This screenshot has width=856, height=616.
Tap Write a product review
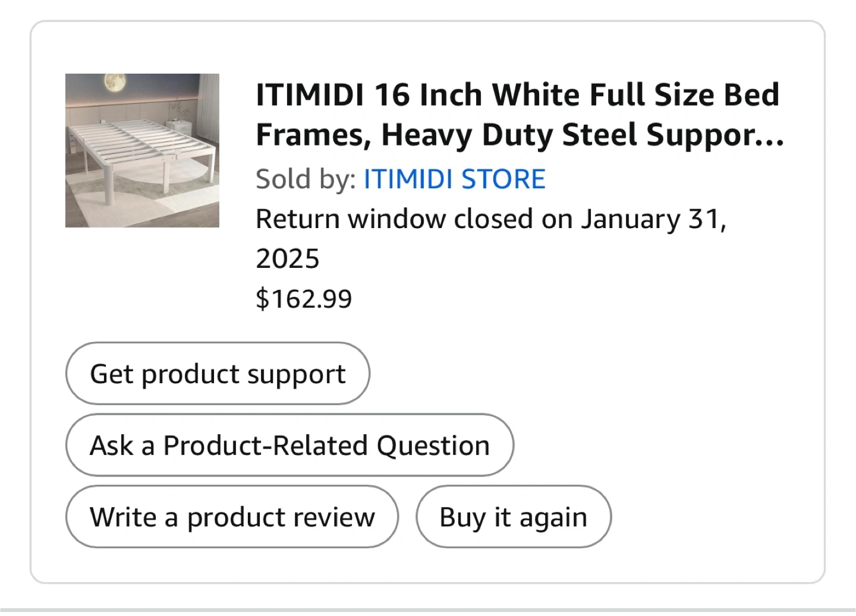pyautogui.click(x=232, y=517)
